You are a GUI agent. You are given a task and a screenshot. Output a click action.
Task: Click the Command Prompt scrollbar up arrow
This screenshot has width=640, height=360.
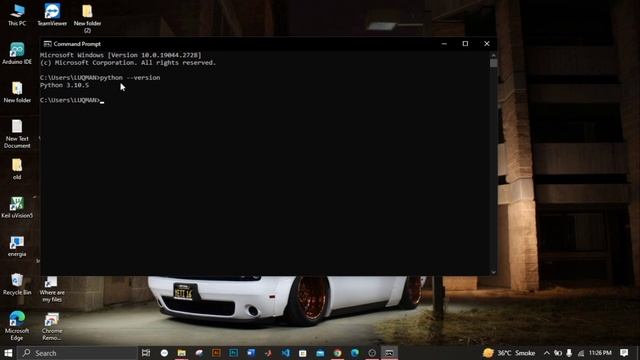[x=493, y=55]
